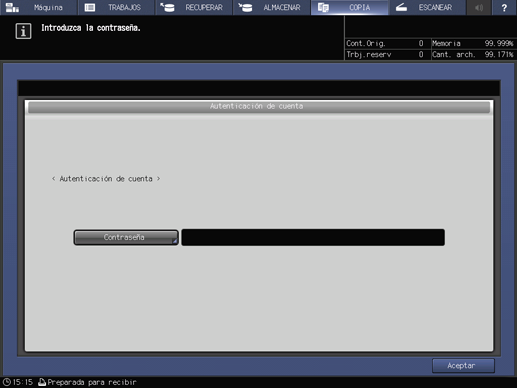Open the Máquina tab
This screenshot has width=517, height=388.
(38, 7)
